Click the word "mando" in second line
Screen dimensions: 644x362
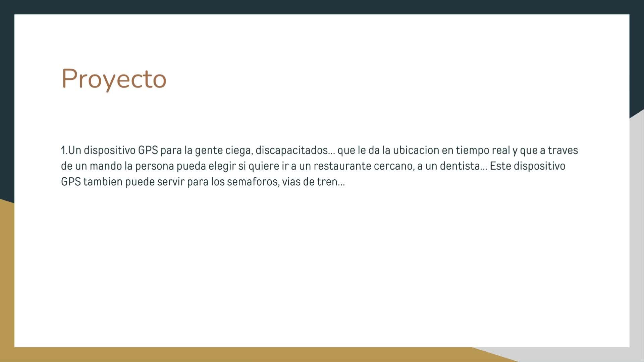point(106,166)
